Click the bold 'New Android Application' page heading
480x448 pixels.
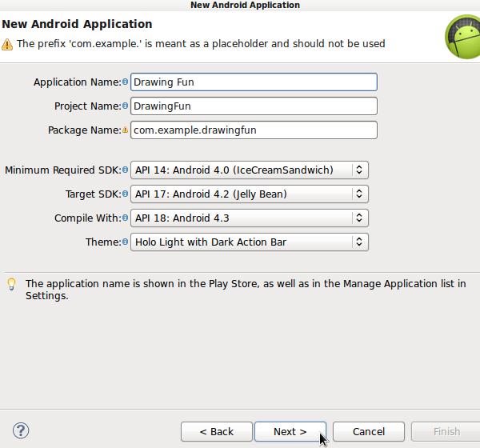[77, 24]
